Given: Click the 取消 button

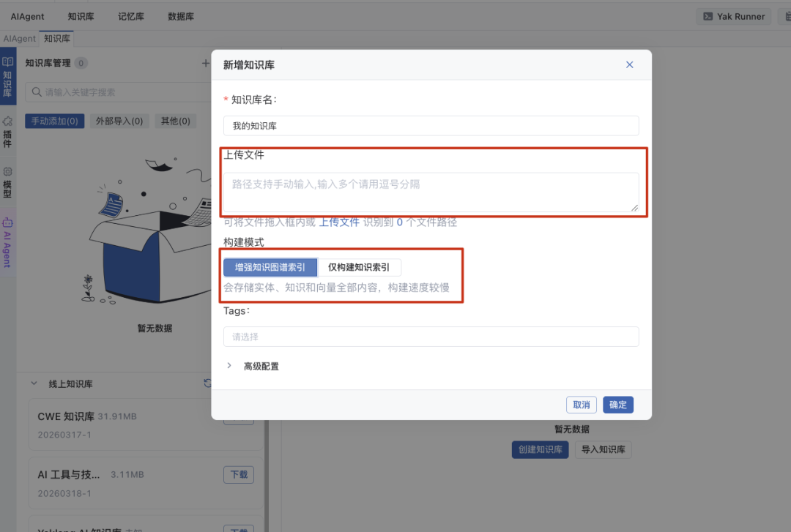Looking at the screenshot, I should tap(581, 405).
